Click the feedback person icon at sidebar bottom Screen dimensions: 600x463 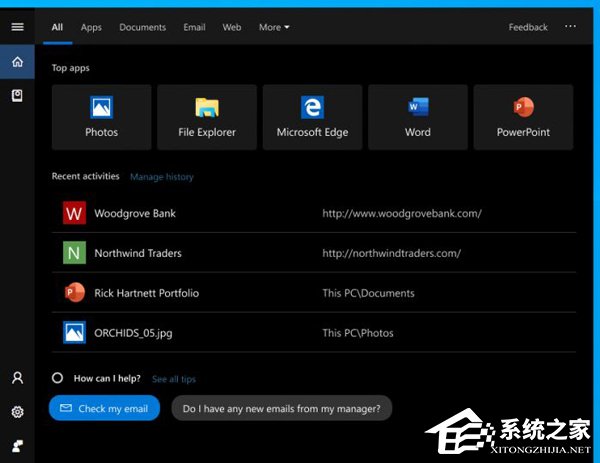17,446
